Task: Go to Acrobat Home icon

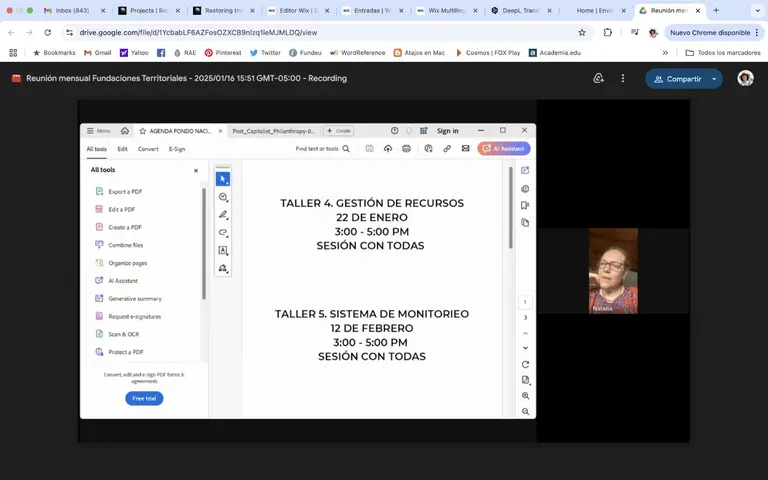Action: pos(125,131)
